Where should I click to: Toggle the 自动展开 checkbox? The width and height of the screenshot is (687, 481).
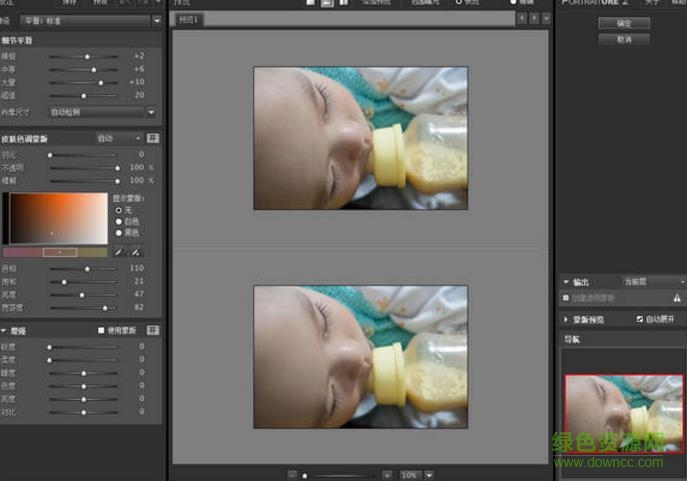pyautogui.click(x=640, y=319)
